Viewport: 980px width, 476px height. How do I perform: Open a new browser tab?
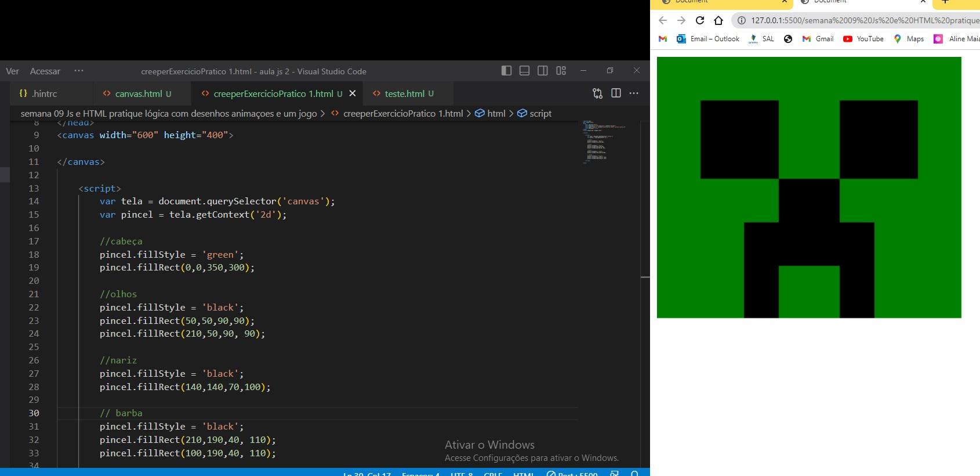pyautogui.click(x=945, y=2)
